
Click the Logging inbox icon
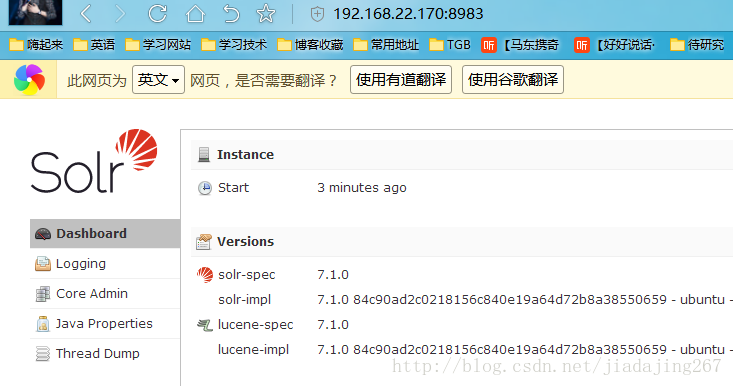(x=43, y=264)
